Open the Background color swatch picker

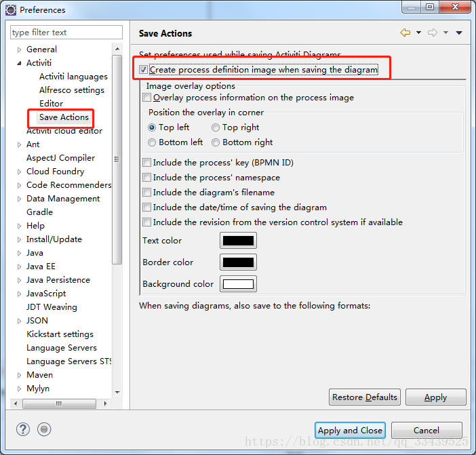point(238,284)
